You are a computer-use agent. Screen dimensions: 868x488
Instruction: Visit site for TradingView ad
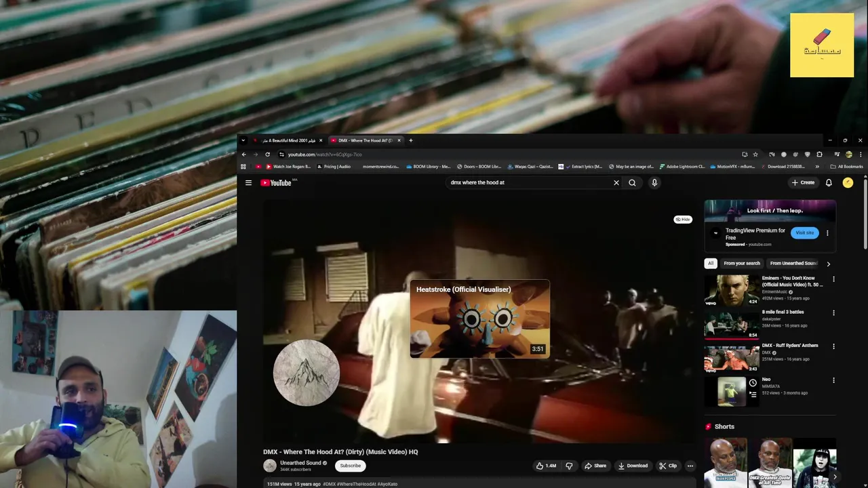(x=804, y=232)
